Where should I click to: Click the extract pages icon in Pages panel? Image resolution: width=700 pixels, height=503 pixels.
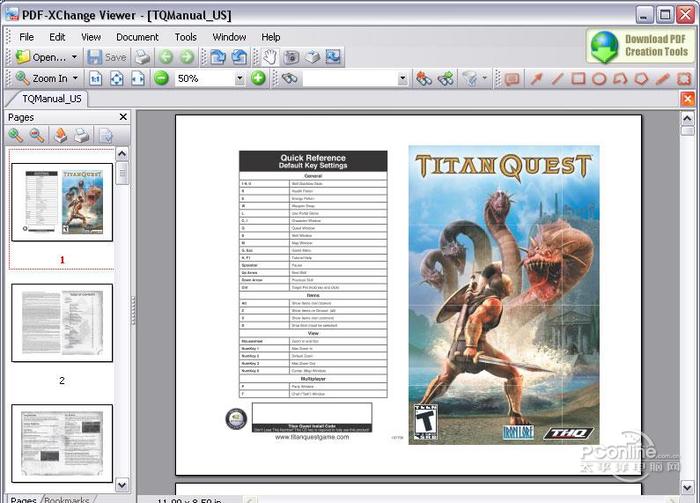click(x=60, y=135)
